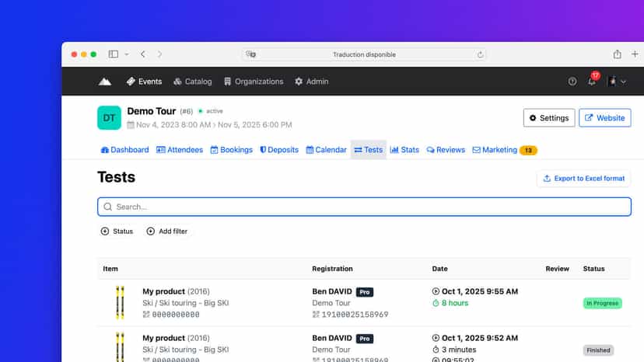Click Add filter
This screenshot has height=362, width=644.
pos(167,231)
